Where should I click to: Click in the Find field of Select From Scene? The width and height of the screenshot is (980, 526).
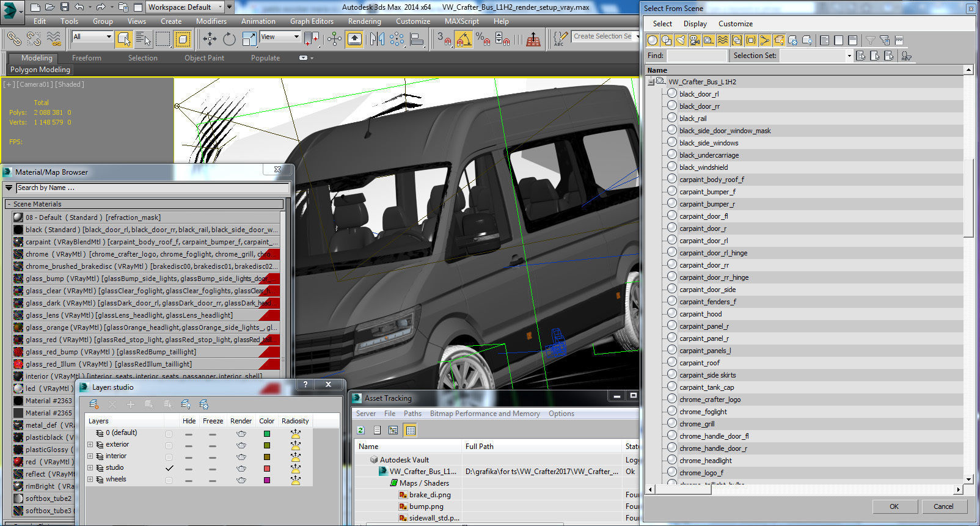pos(697,56)
